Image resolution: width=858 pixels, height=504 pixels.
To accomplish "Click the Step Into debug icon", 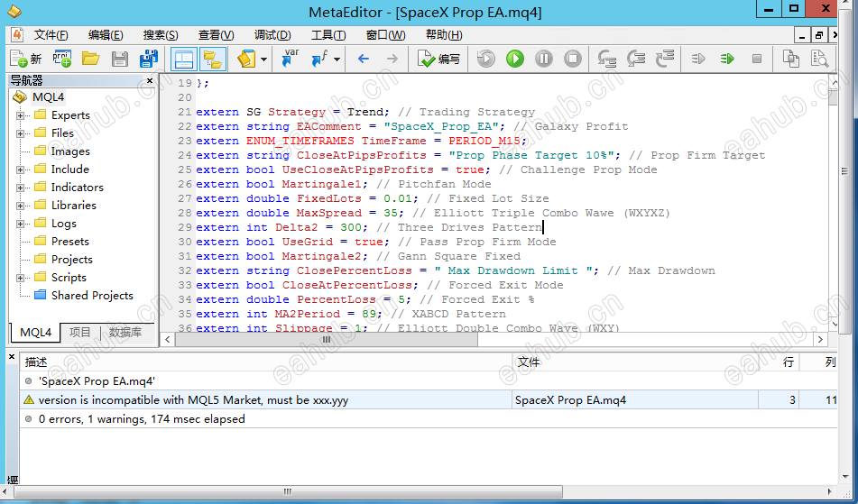I will click(x=606, y=59).
